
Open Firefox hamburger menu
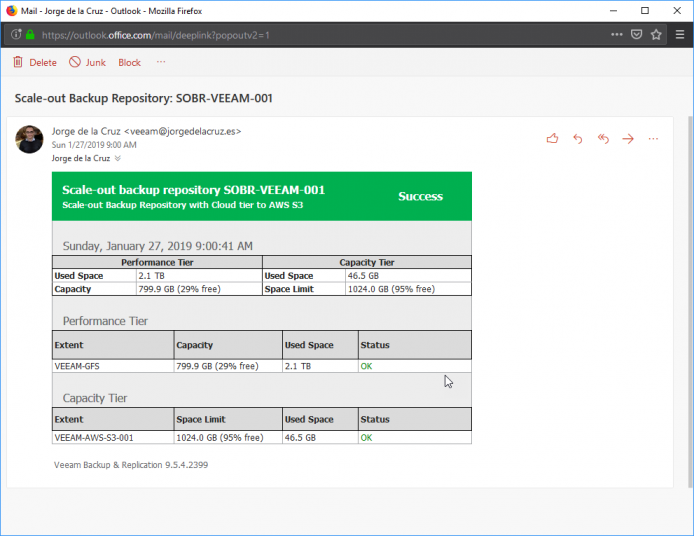pos(680,35)
